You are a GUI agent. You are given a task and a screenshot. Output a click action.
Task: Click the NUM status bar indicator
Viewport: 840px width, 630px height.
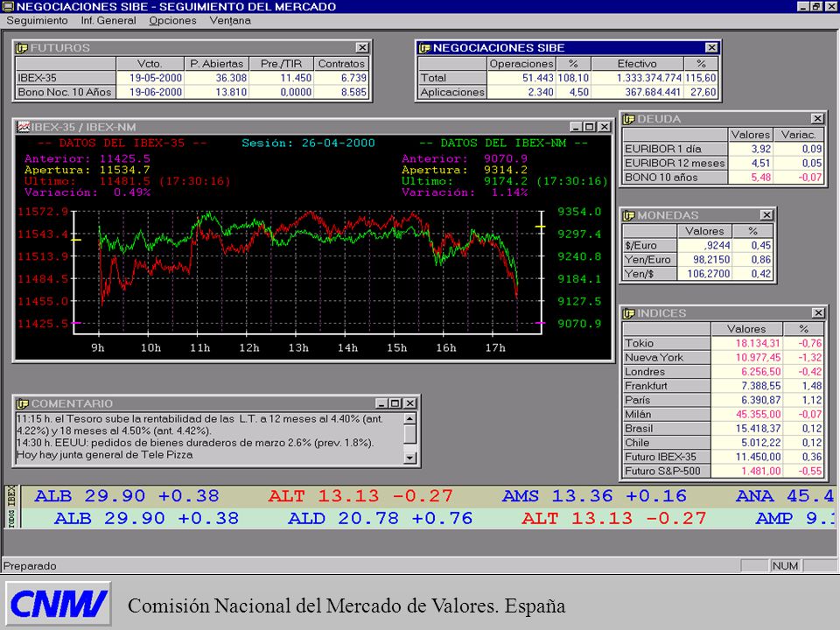(x=785, y=566)
